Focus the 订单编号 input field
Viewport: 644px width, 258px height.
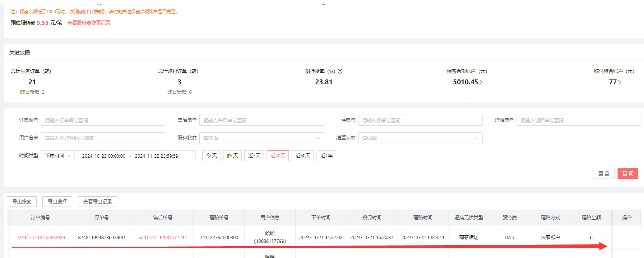[103, 120]
